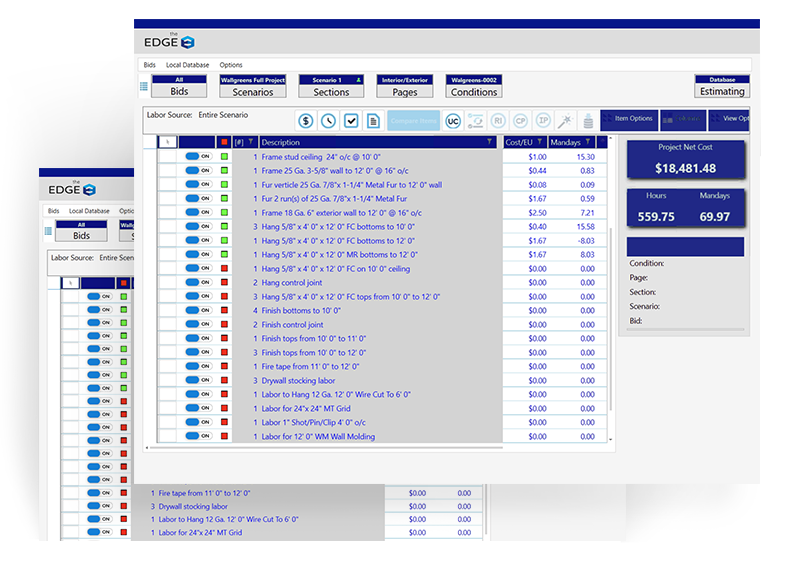
Task: Toggle ON switch for Fire tape from 11' 0" row
Action: [198, 366]
